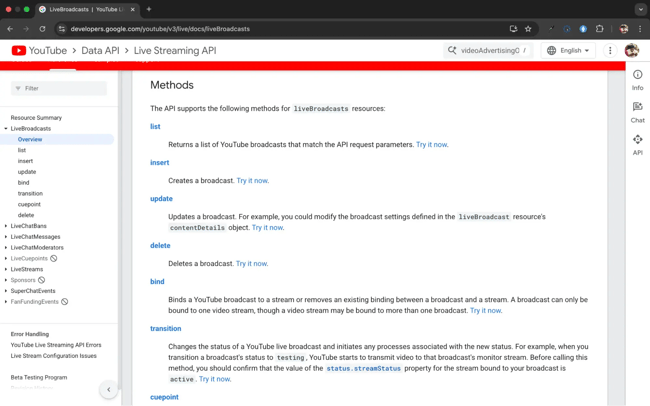The image size is (650, 406).
Task: Open the API explorer panel icon
Action: click(x=637, y=145)
